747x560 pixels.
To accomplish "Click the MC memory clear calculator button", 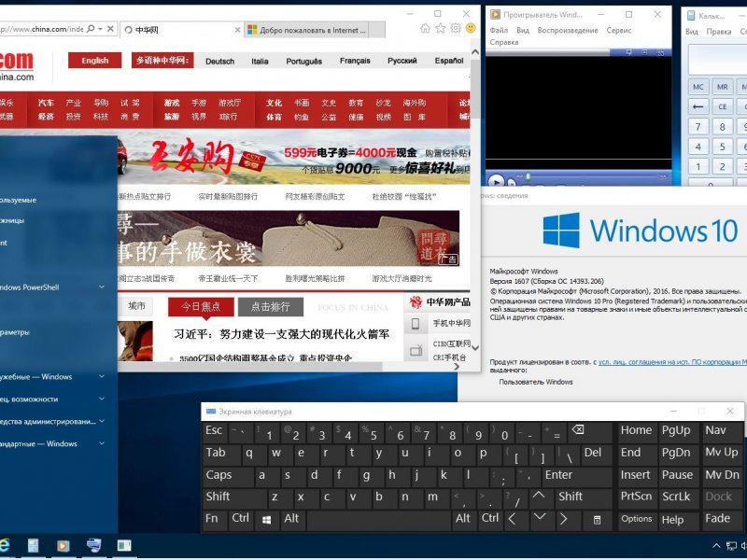I will (698, 87).
